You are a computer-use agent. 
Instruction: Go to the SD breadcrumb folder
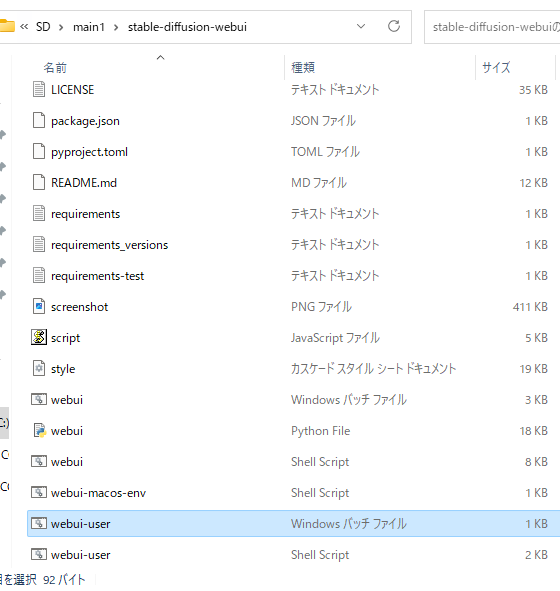pyautogui.click(x=43, y=27)
